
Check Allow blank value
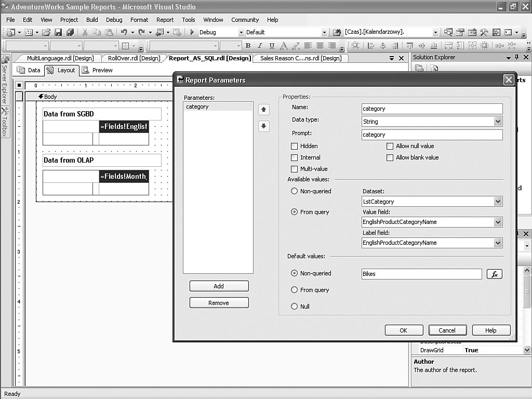tap(390, 158)
